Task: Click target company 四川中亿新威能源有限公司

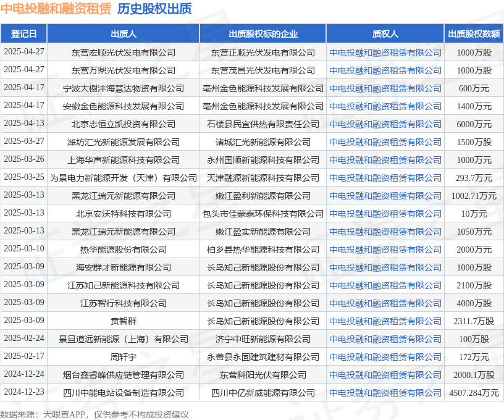Action: [263, 393]
